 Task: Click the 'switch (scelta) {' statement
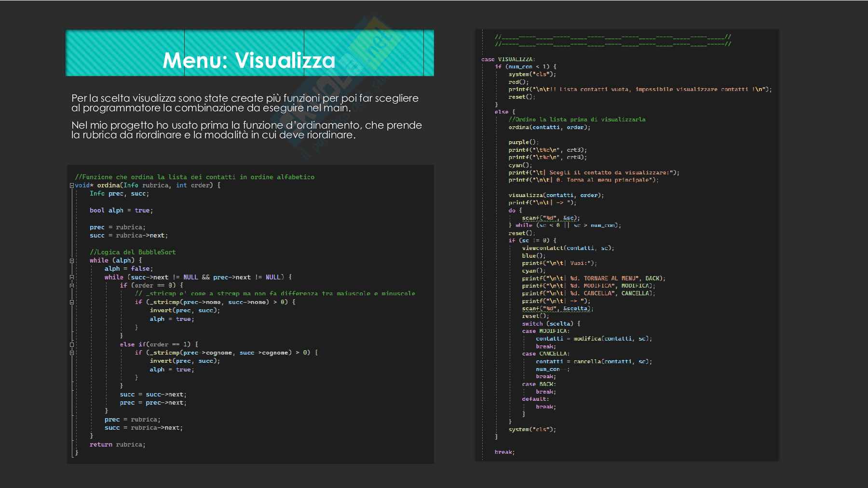coord(551,324)
